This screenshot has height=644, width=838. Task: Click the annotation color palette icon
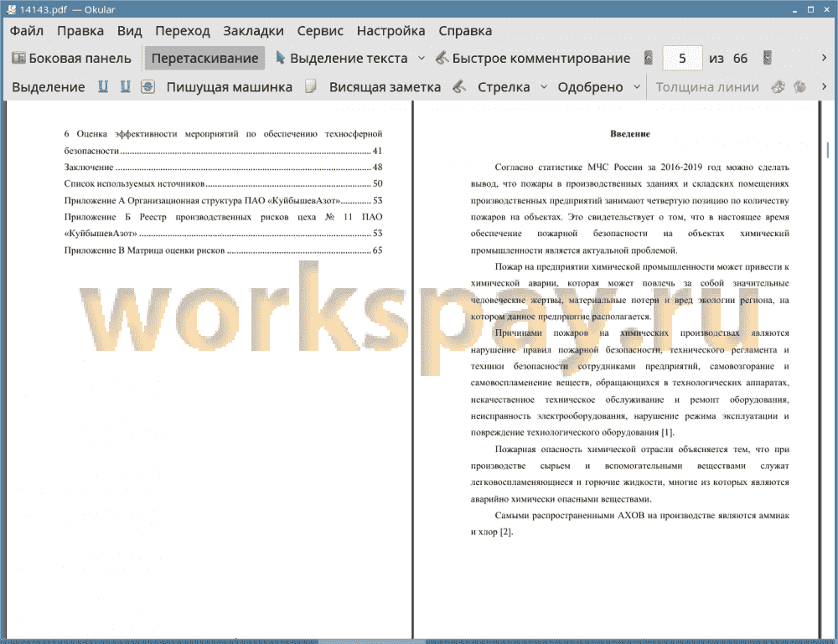779,86
